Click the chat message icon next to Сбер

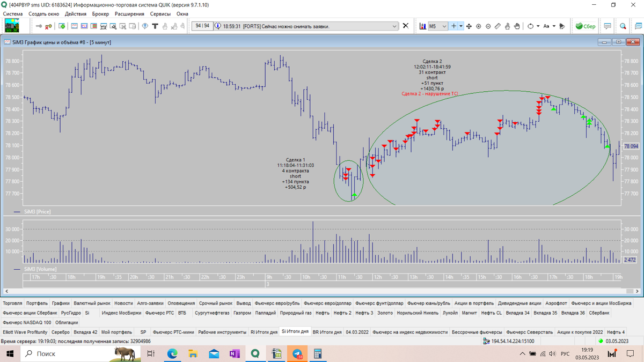pos(608,26)
